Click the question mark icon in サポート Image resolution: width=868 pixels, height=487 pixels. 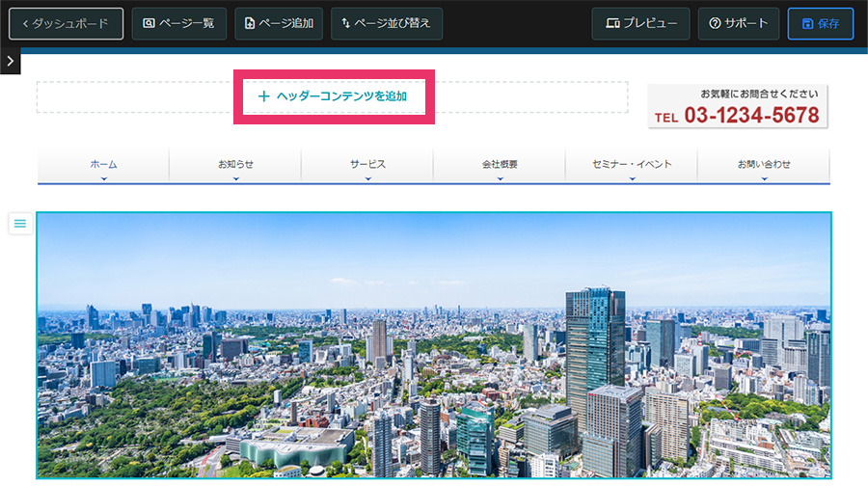(x=716, y=23)
